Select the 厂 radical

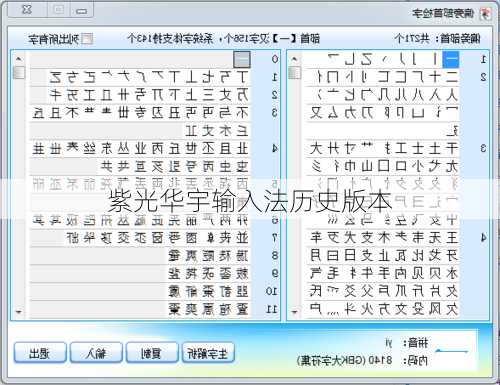418,77
